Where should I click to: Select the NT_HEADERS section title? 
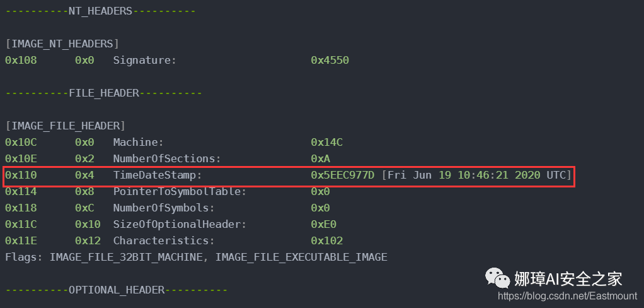click(101, 11)
